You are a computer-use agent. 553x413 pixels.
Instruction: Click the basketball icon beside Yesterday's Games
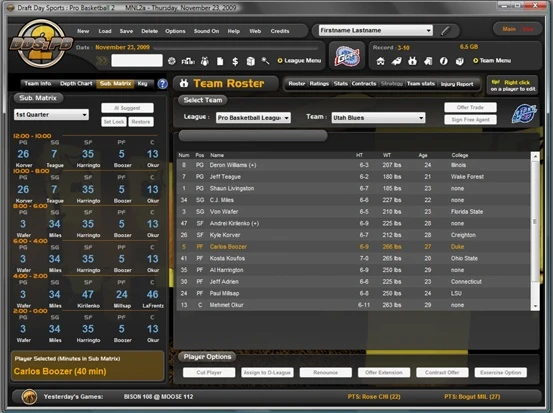click(x=29, y=397)
